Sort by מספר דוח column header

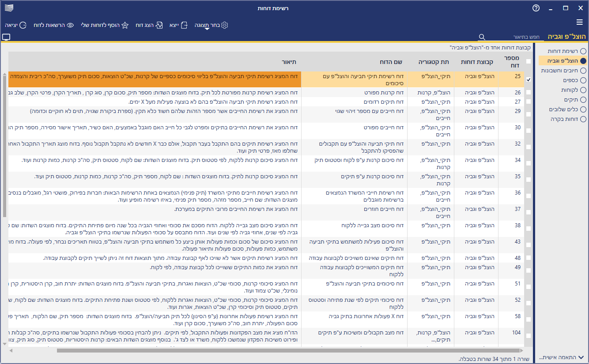click(x=511, y=61)
